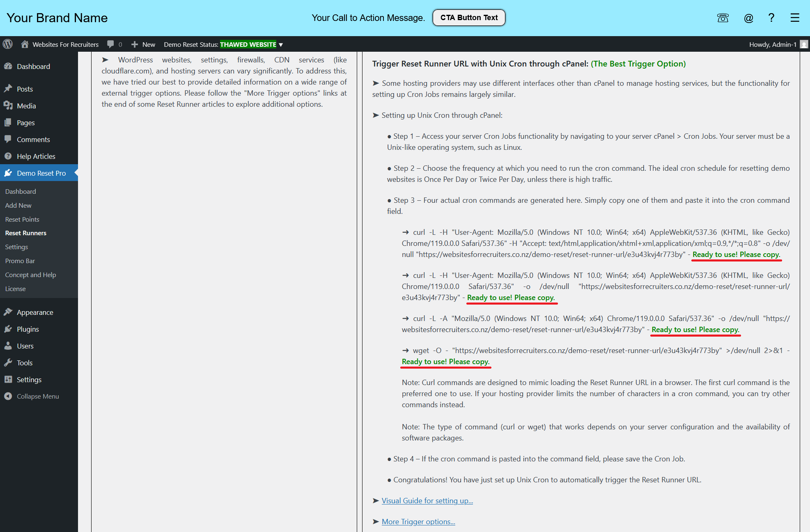This screenshot has height=532, width=810.
Task: Click Your Brand Name text
Action: [x=57, y=18]
